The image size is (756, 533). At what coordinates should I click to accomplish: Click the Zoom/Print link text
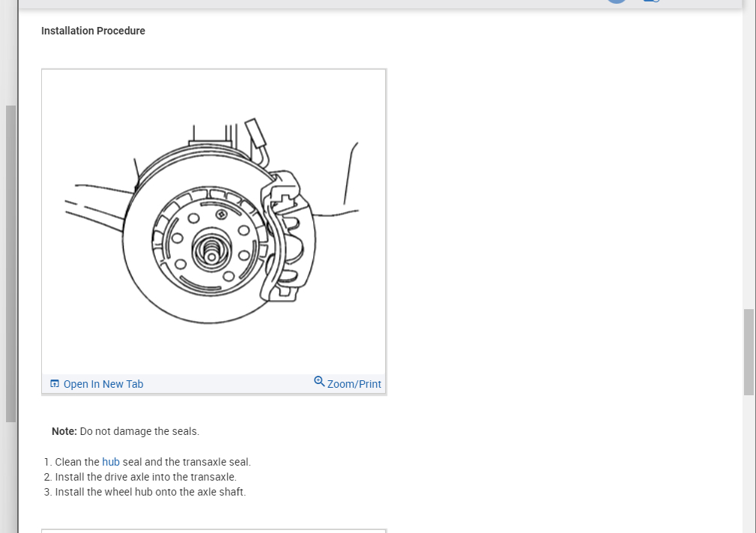tap(354, 384)
